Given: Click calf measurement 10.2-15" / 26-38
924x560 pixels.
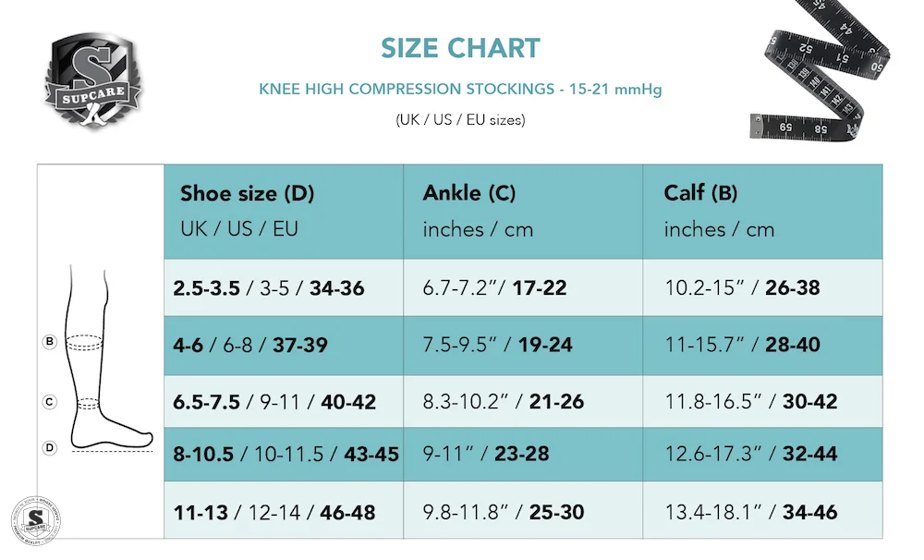Looking at the screenshot, I should [x=742, y=288].
